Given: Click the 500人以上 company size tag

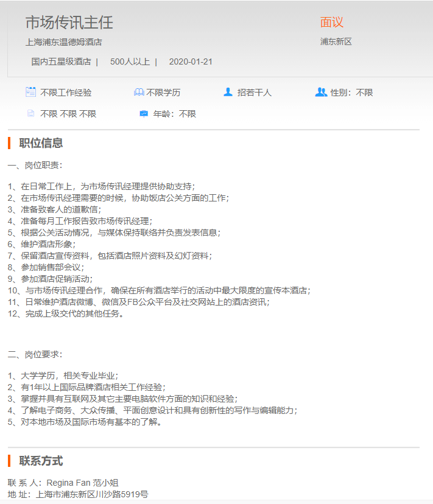Looking at the screenshot, I should pos(130,61).
